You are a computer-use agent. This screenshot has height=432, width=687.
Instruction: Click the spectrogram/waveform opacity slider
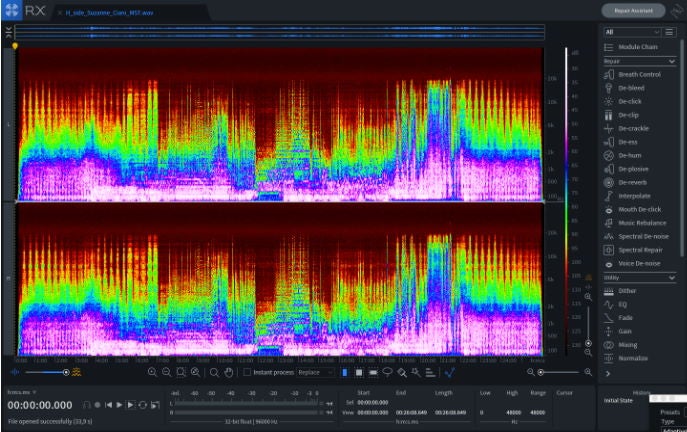pos(66,372)
